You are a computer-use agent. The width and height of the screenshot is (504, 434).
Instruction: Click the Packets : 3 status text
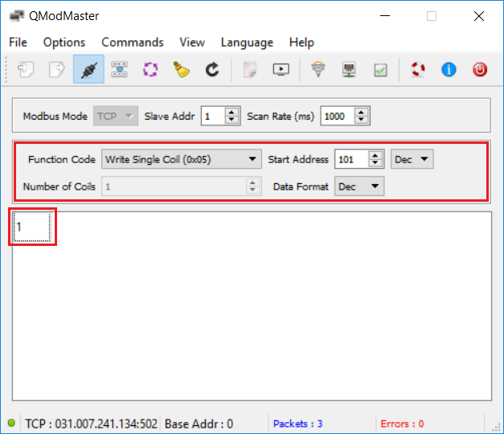point(297,424)
